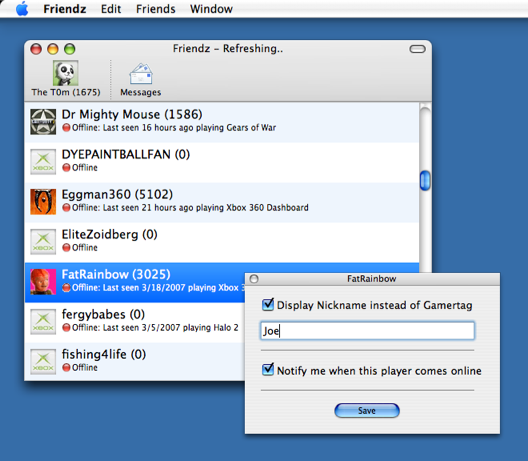Select friend fishing4life (0)

(x=135, y=361)
